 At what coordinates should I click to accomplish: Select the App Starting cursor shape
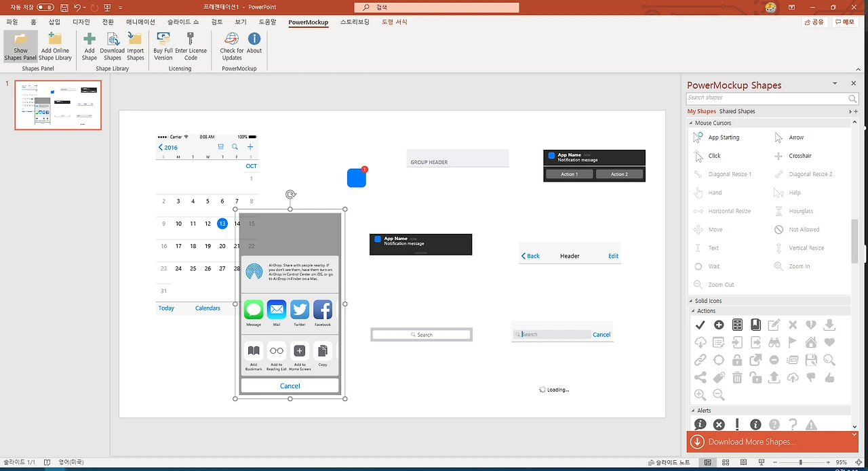click(x=717, y=138)
